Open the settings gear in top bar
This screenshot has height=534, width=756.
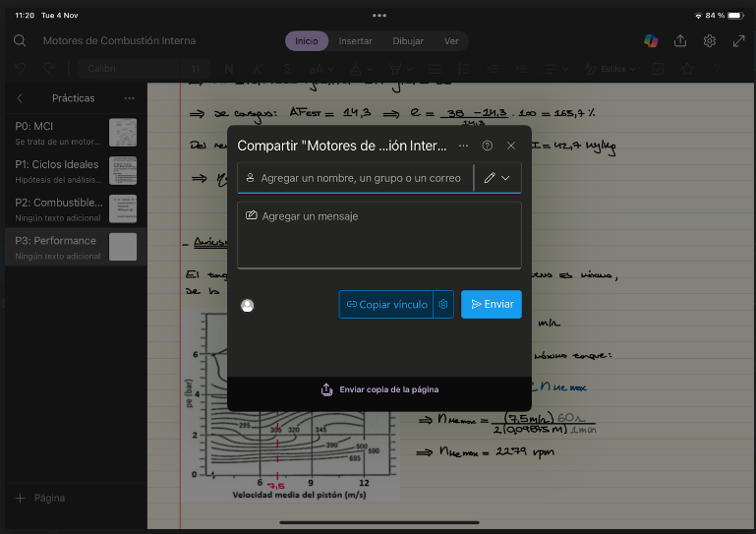tap(709, 41)
